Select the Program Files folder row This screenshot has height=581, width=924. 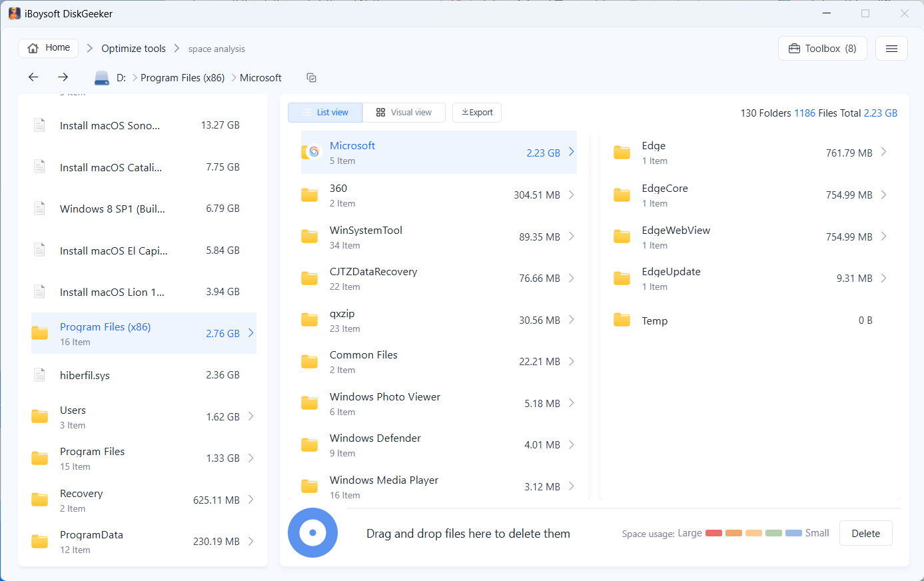coord(144,458)
